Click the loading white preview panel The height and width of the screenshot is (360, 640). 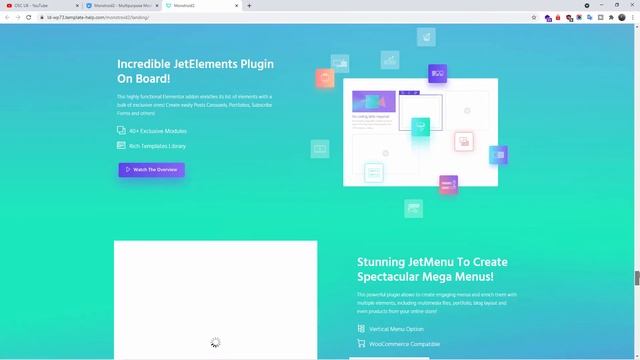[x=216, y=300]
